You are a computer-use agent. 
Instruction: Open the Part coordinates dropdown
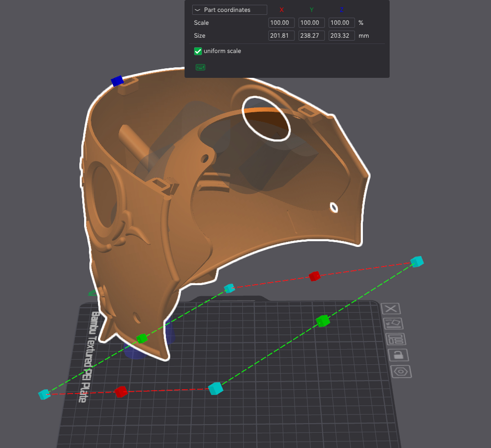point(229,10)
